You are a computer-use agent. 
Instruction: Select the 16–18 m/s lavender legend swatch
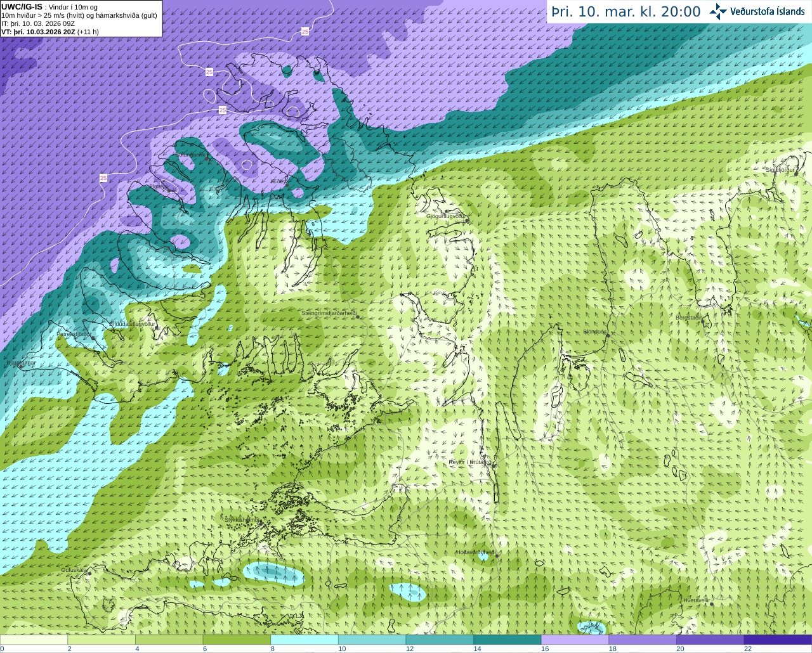point(575,640)
